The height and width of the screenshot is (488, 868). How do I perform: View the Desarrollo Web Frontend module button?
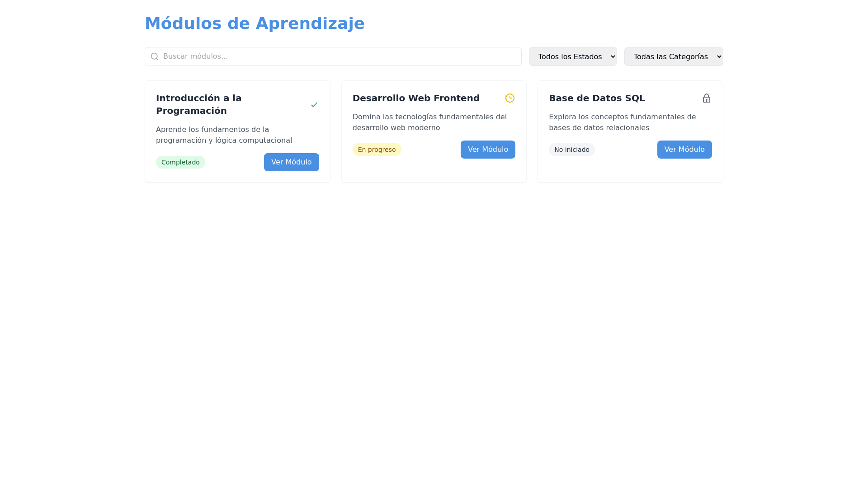tap(487, 150)
